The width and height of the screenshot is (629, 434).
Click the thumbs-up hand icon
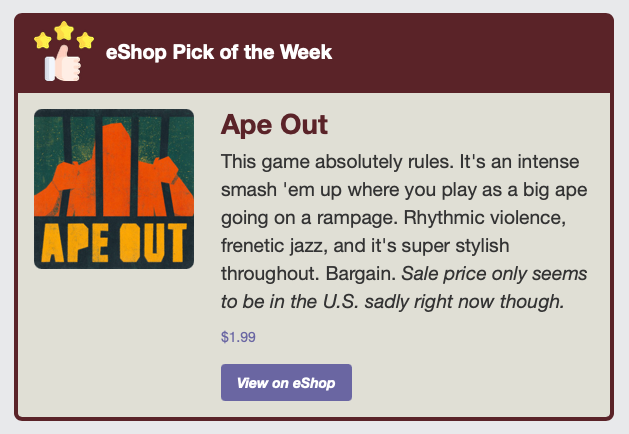click(x=66, y=65)
